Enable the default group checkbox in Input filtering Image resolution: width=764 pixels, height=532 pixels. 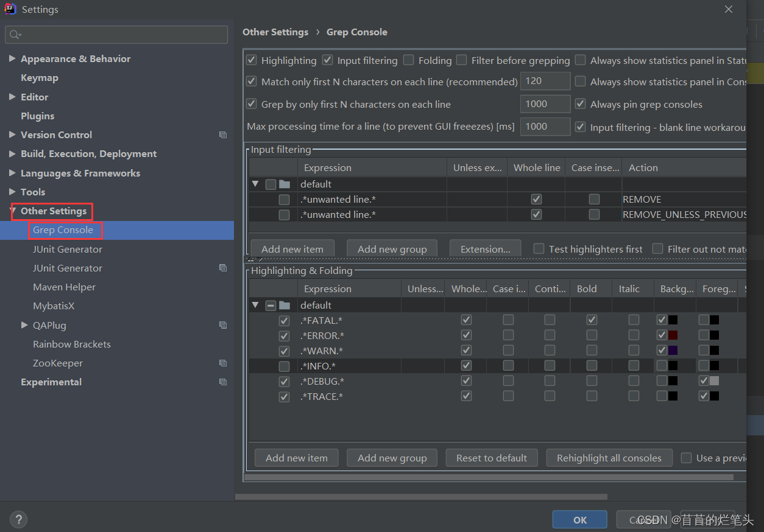[271, 184]
